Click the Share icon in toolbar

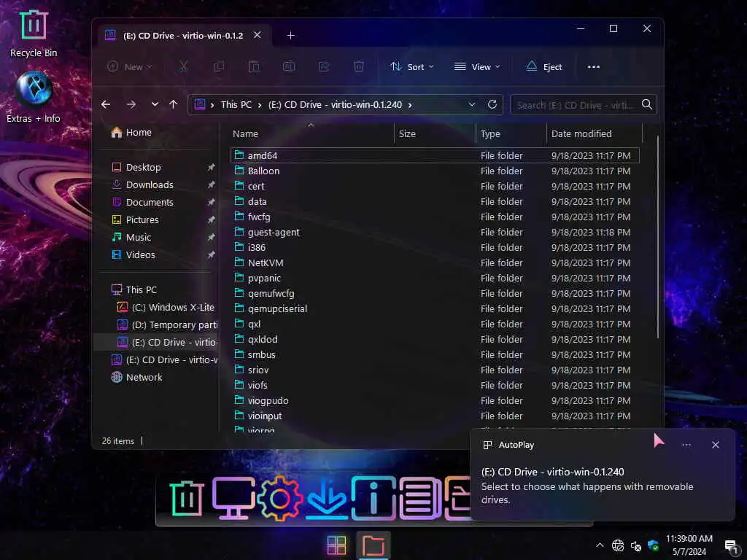[x=324, y=66]
